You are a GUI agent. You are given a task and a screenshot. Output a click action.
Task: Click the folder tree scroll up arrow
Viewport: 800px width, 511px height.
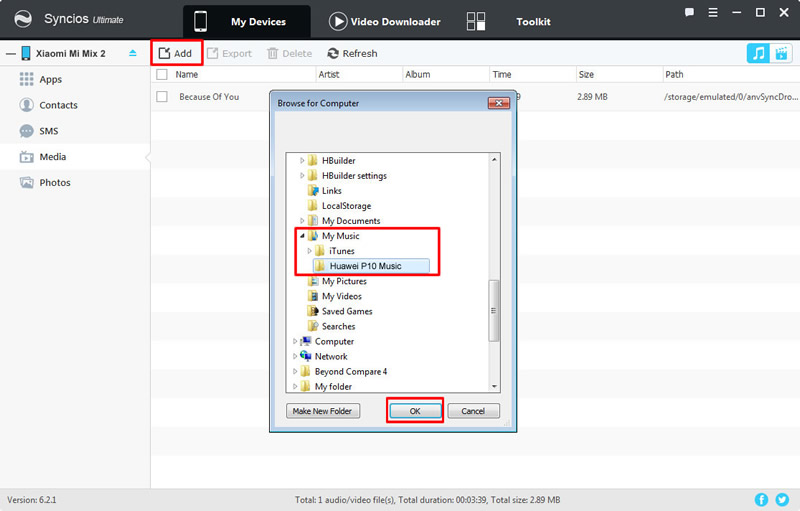coord(494,159)
